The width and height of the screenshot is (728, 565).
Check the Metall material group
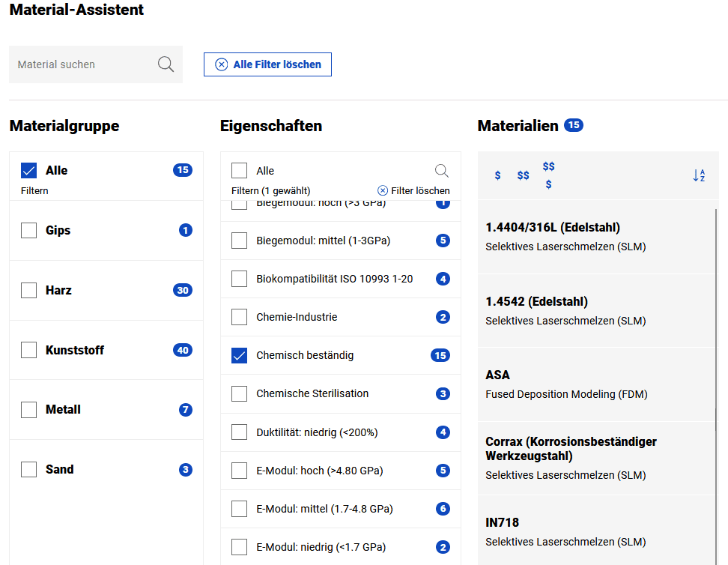tap(28, 410)
